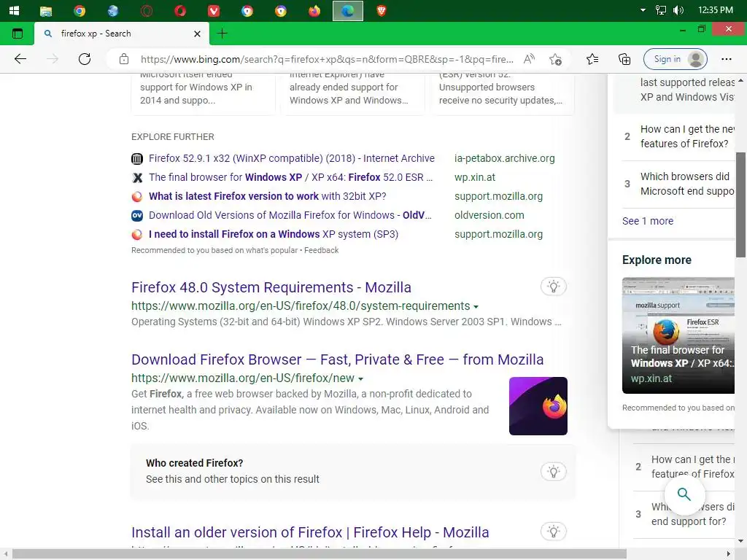Launch Firefox from the taskbar
The width and height of the screenshot is (747, 560).
click(x=314, y=10)
